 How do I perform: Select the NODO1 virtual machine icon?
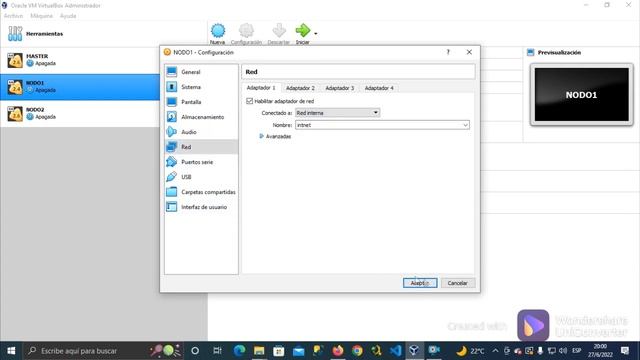[15, 87]
